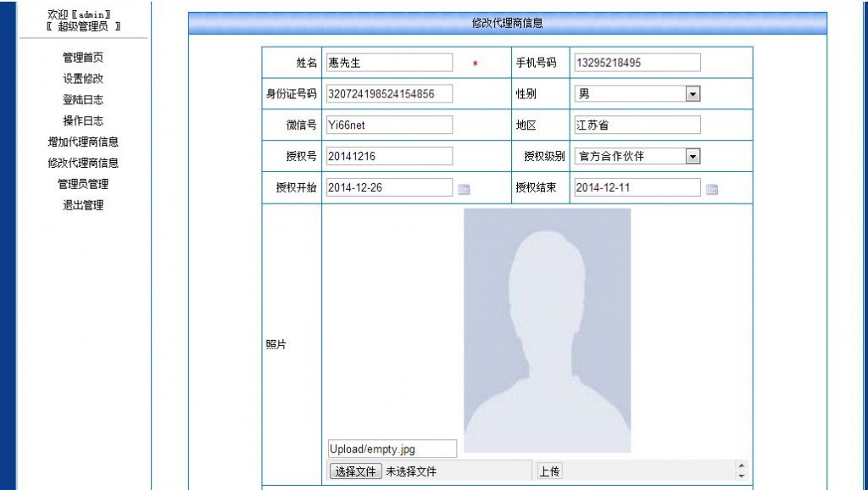Screen dimensions: 868x490
Task: Focus the 身份证号码 input field
Action: (389, 93)
